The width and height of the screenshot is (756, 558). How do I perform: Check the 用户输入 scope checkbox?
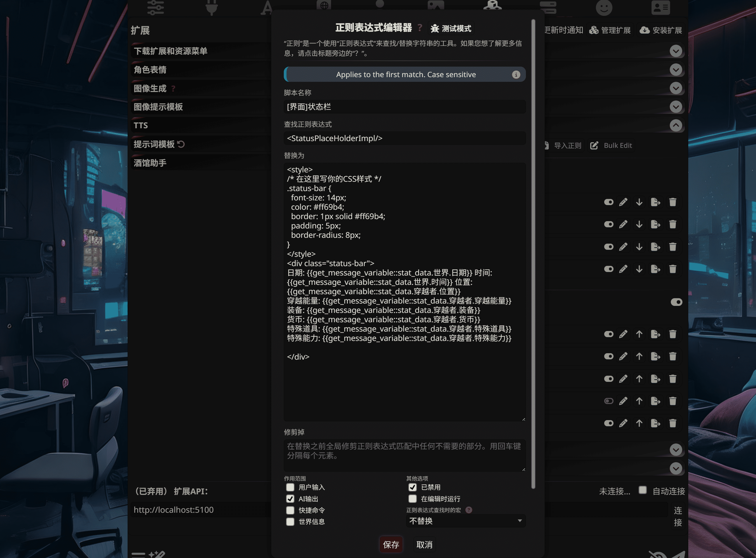click(x=290, y=487)
